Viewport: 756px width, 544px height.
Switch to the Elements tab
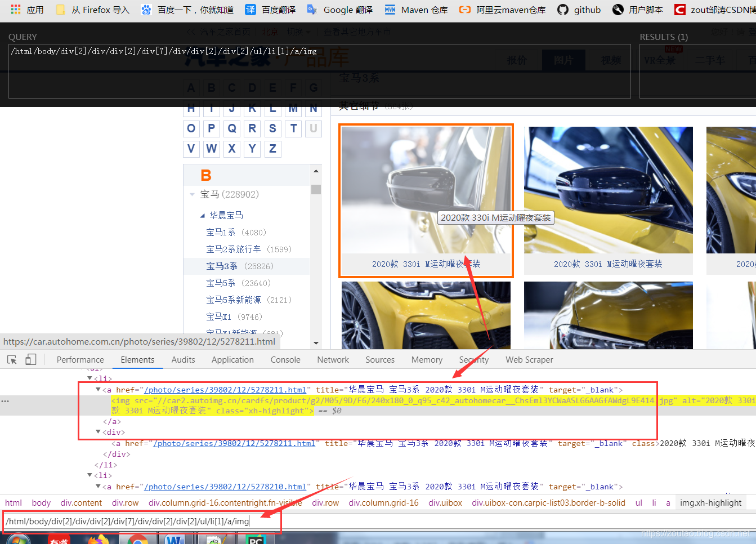click(137, 359)
